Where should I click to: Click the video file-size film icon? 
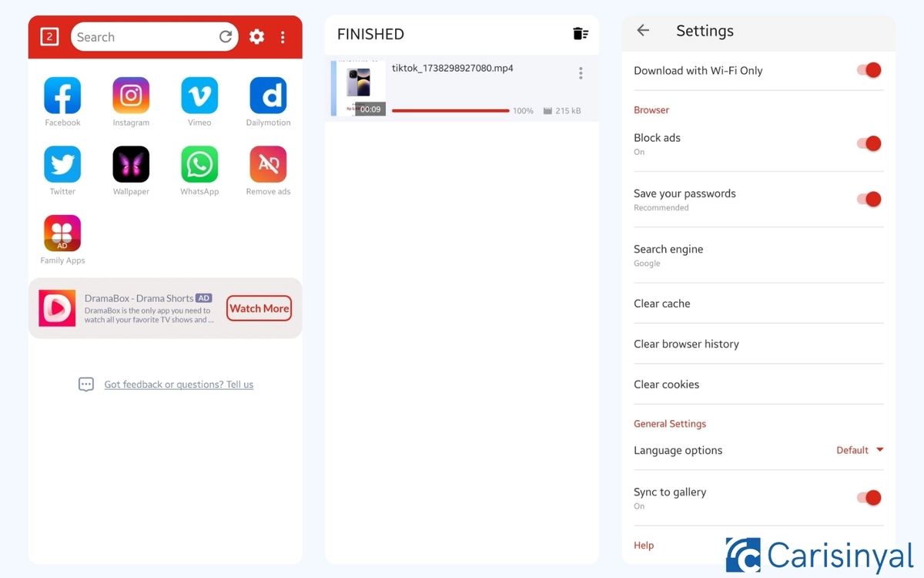(x=547, y=111)
